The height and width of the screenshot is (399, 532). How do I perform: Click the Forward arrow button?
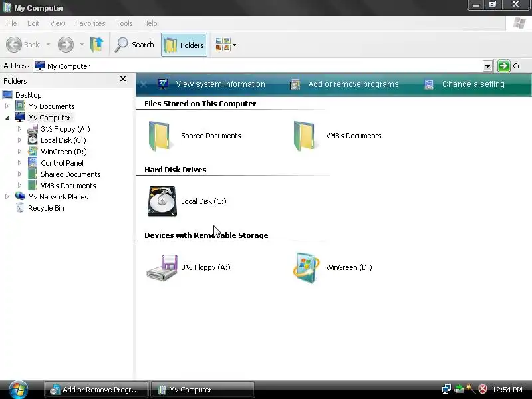click(65, 45)
